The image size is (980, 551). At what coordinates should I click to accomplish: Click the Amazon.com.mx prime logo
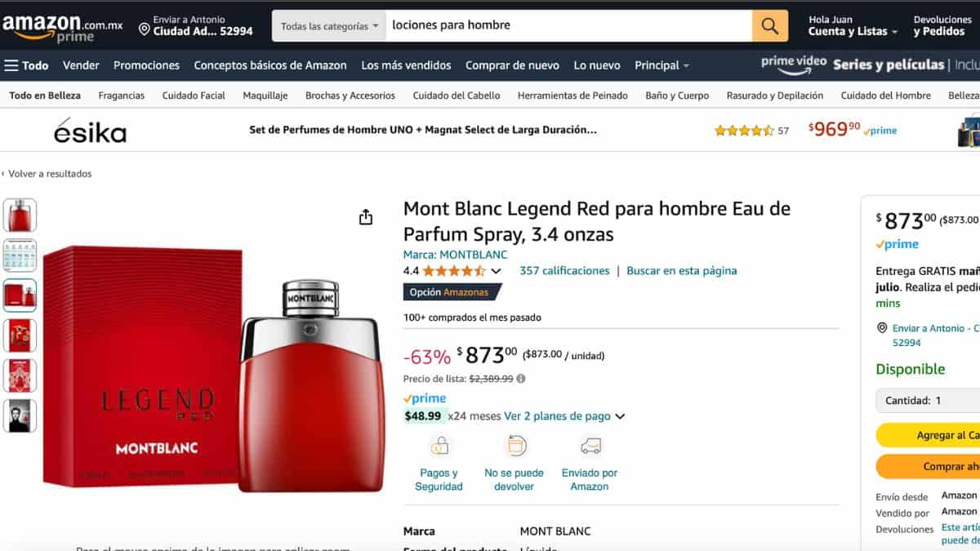62,28
